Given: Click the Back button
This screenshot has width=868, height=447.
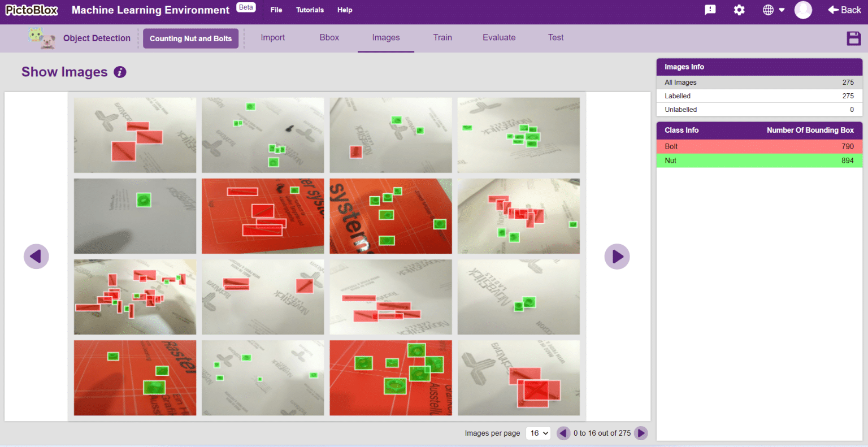Looking at the screenshot, I should (x=844, y=10).
